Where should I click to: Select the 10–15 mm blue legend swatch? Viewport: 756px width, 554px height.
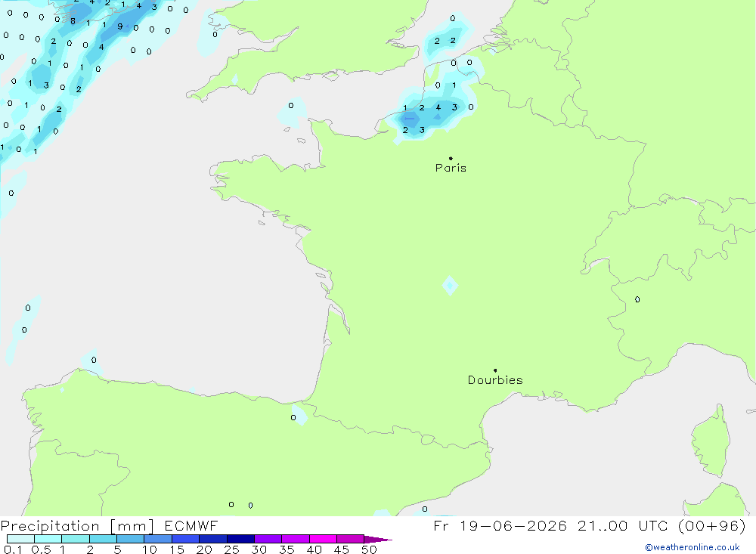tap(158, 539)
